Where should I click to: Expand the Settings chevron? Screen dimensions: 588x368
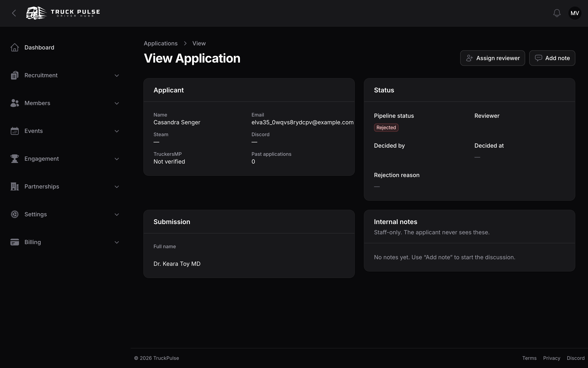point(117,214)
